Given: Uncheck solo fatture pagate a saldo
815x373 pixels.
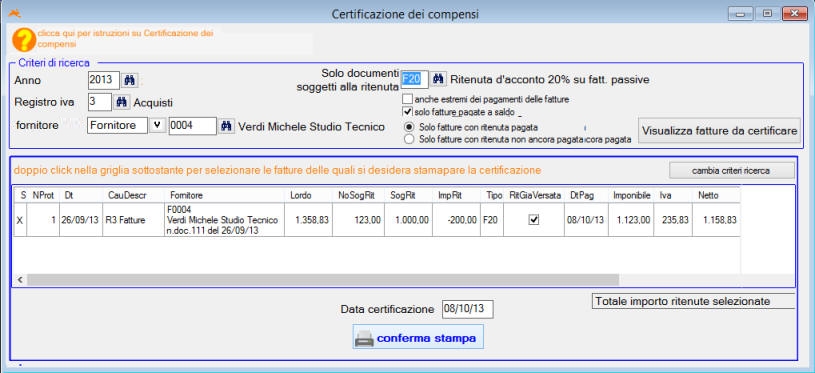Looking at the screenshot, I should [408, 111].
